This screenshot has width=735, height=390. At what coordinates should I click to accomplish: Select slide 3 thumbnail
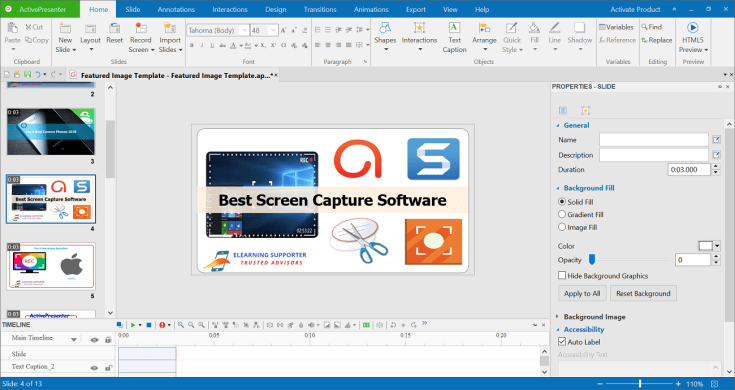coord(51,132)
